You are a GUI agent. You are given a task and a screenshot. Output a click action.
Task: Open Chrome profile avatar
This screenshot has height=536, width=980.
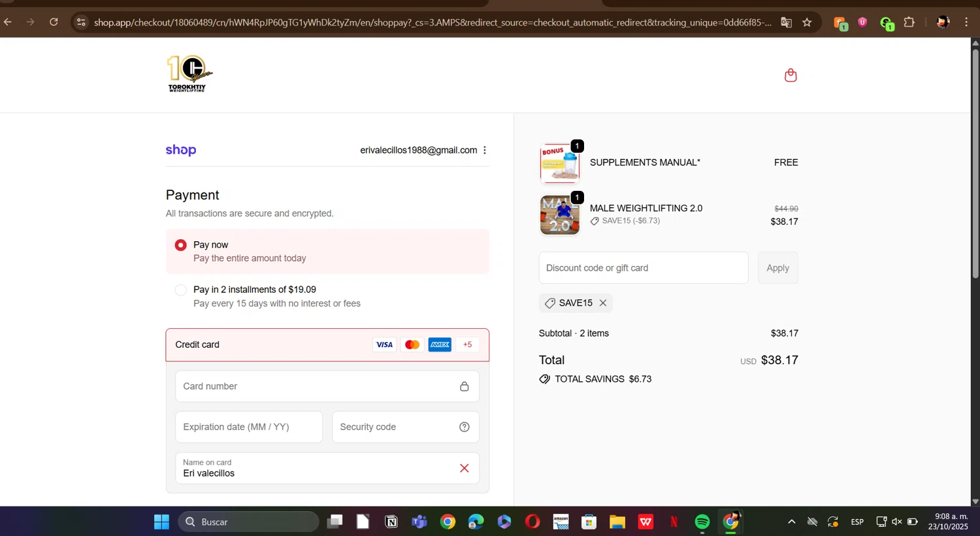943,22
